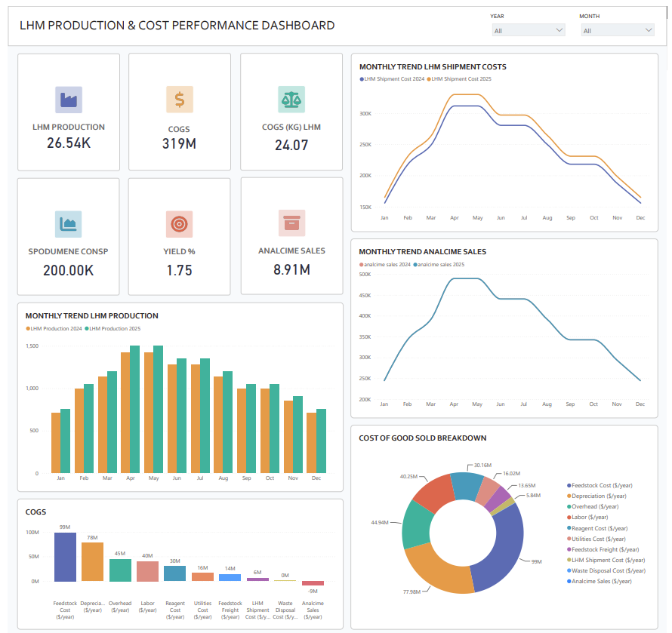Click December 2025 green bar in LHM Production chart
The width and height of the screenshot is (672, 633).
pyautogui.click(x=321, y=441)
